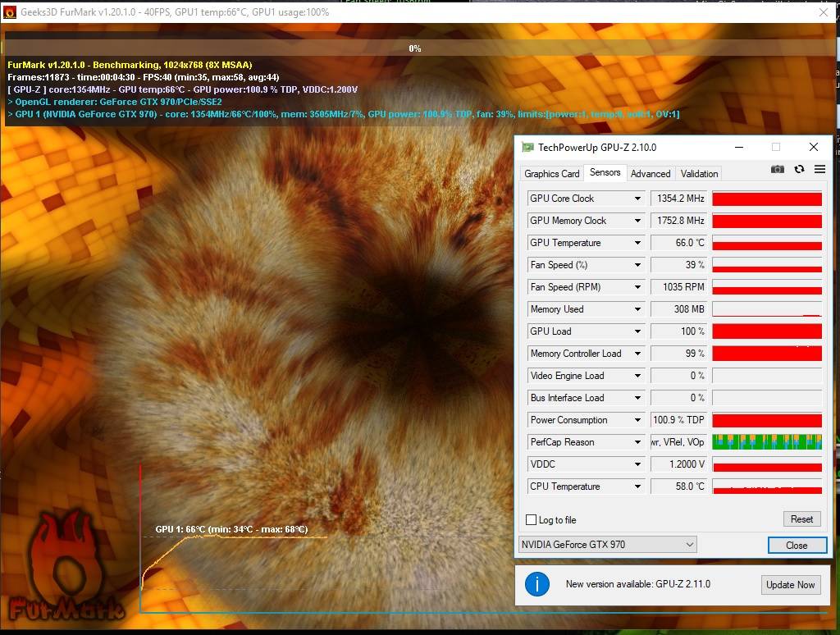Click the GPU-Z screenshot camera icon

(778, 169)
